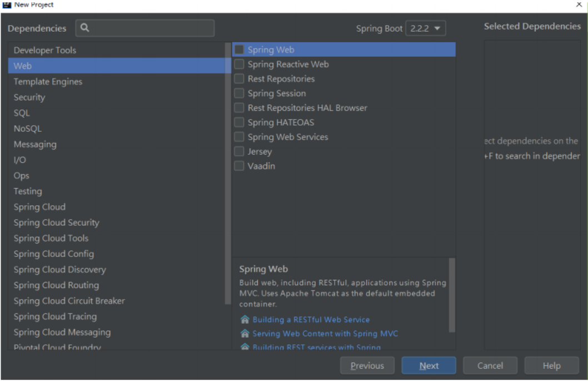Click the New Project window icon
The image size is (588, 381).
(7, 4)
